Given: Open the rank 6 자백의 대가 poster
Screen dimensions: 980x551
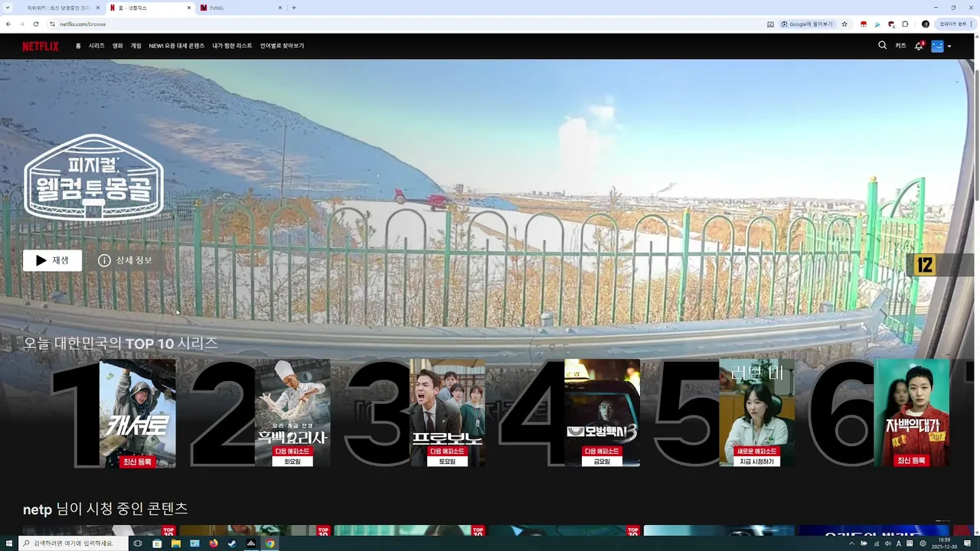Looking at the screenshot, I should [911, 413].
